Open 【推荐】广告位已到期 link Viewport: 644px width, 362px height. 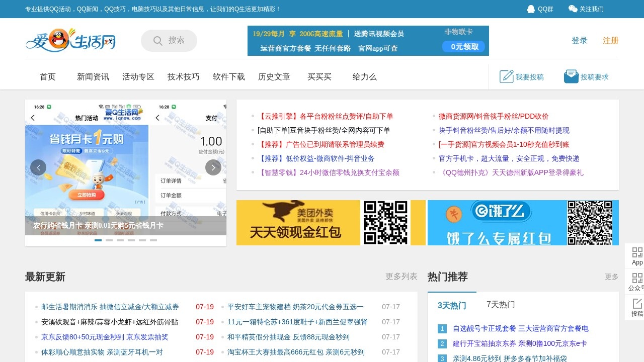321,144
